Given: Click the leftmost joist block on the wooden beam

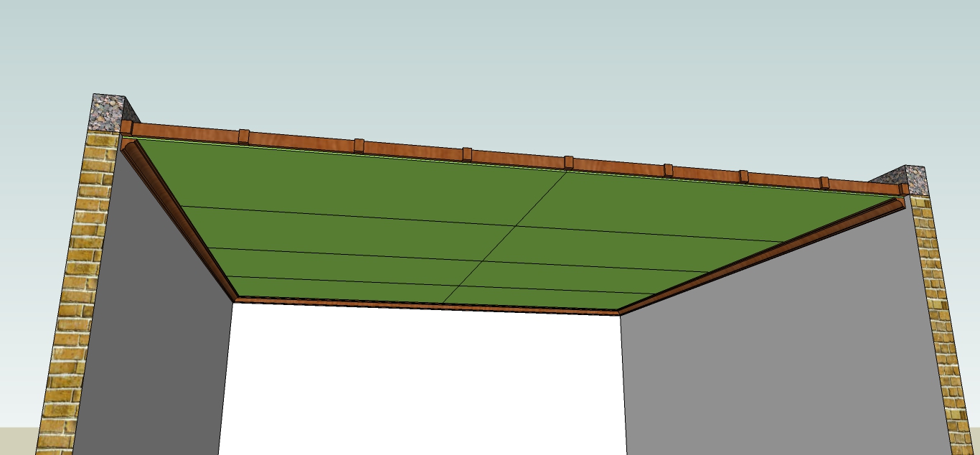Looking at the screenshot, I should (126, 127).
